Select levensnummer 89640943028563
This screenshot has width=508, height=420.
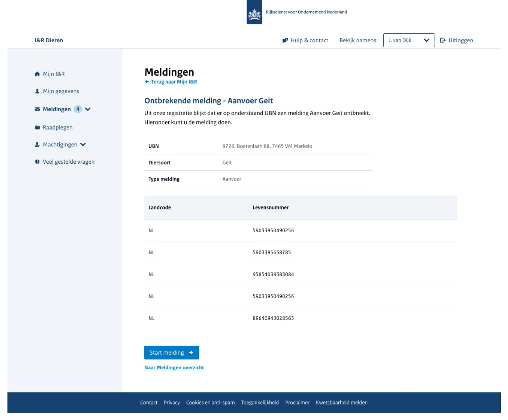pos(273,318)
